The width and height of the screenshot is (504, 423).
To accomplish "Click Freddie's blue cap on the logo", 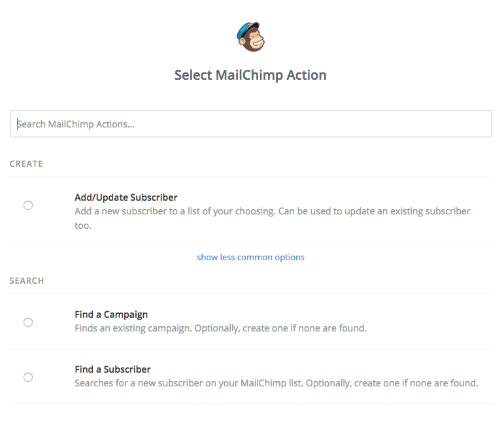I will 247,28.
